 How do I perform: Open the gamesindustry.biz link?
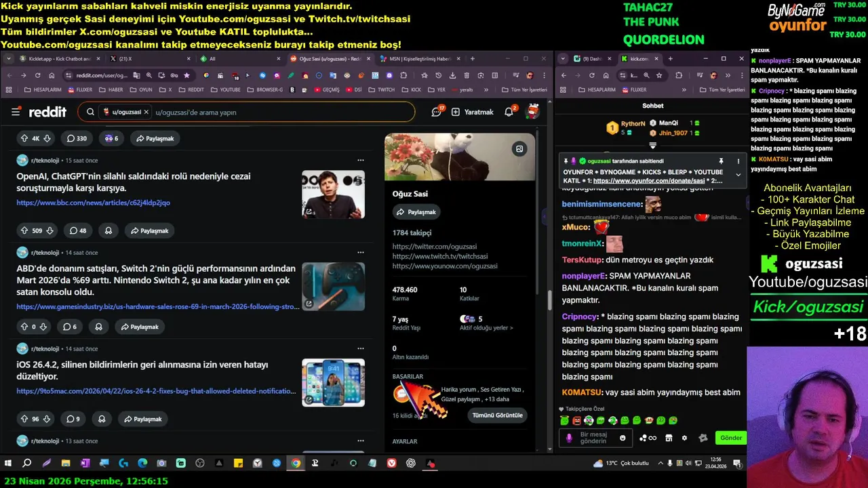pyautogui.click(x=158, y=306)
